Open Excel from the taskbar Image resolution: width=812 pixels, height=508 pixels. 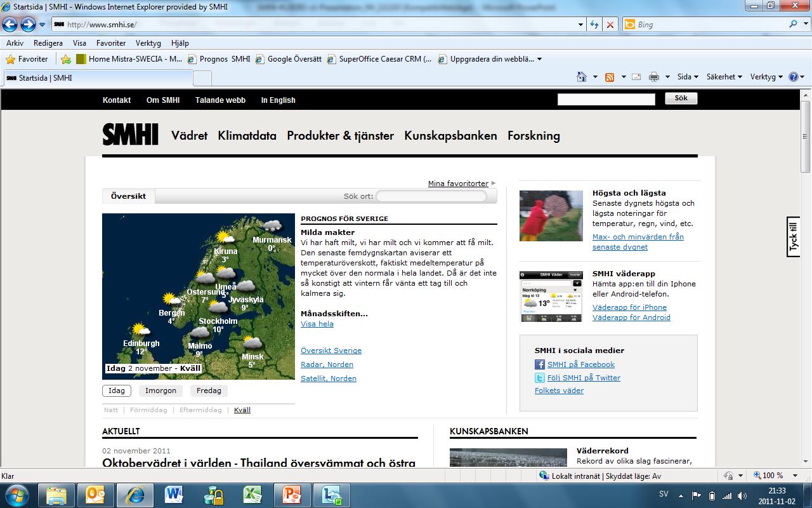point(252,495)
